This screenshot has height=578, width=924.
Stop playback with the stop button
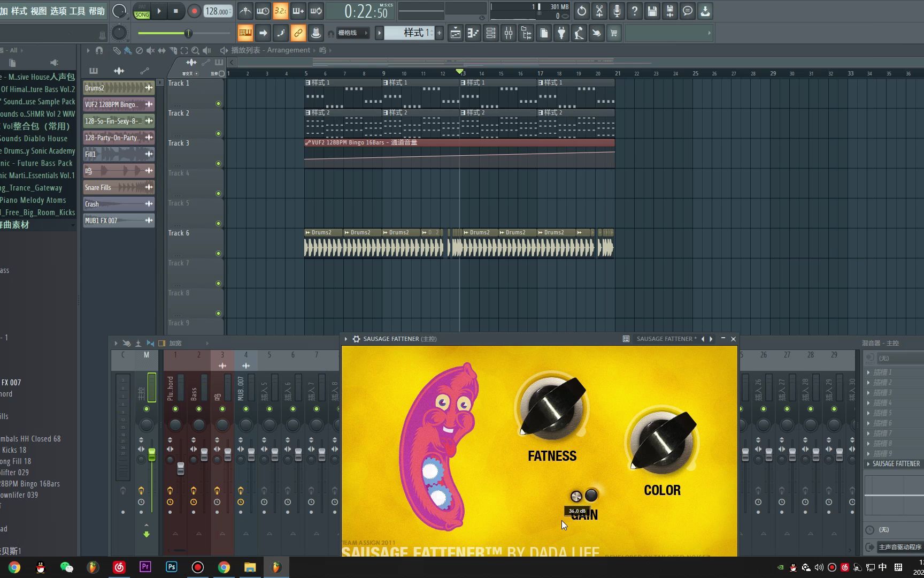[176, 11]
